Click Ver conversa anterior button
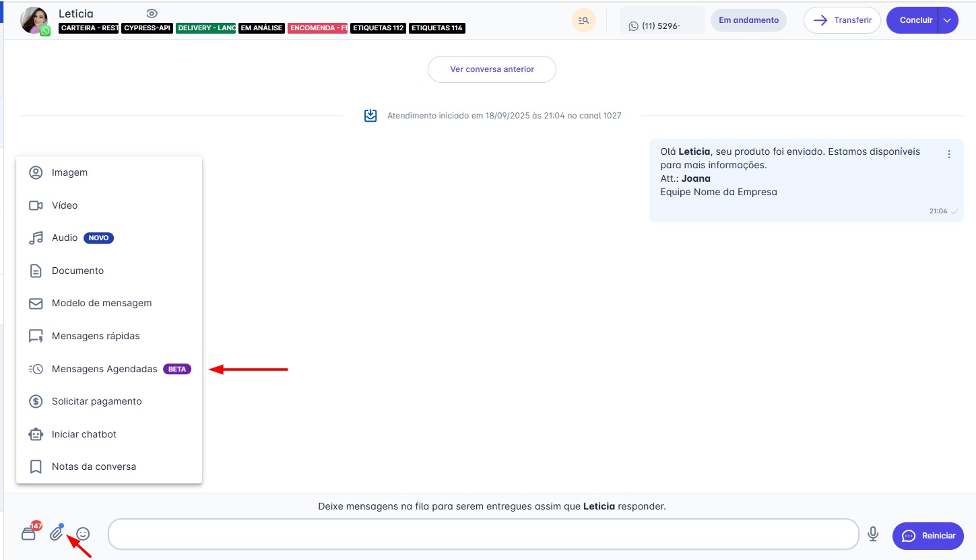The width and height of the screenshot is (976, 560). coord(492,69)
